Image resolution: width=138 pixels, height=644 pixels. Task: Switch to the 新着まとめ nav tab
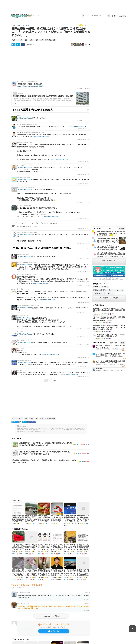(53, 223)
